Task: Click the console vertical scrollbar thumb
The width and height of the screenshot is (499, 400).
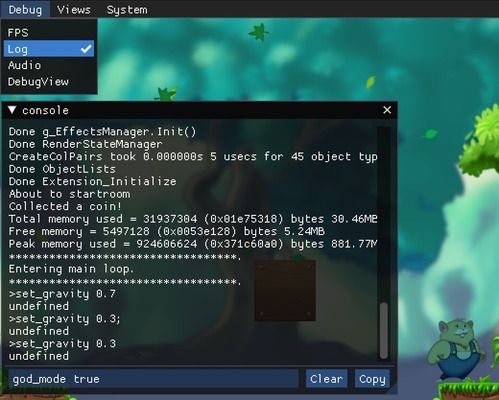Action: tap(384, 330)
